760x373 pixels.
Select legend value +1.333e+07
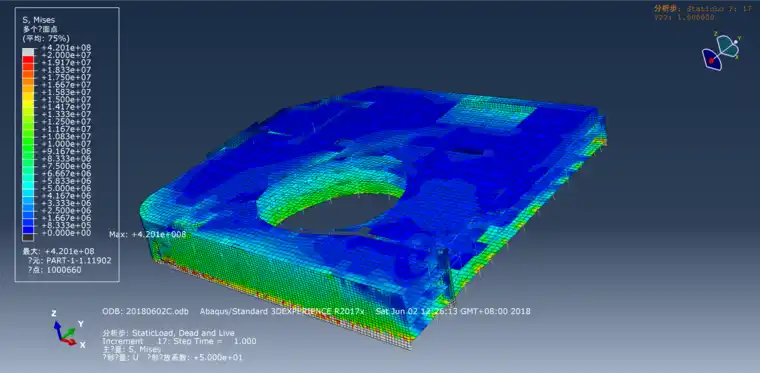[66, 114]
